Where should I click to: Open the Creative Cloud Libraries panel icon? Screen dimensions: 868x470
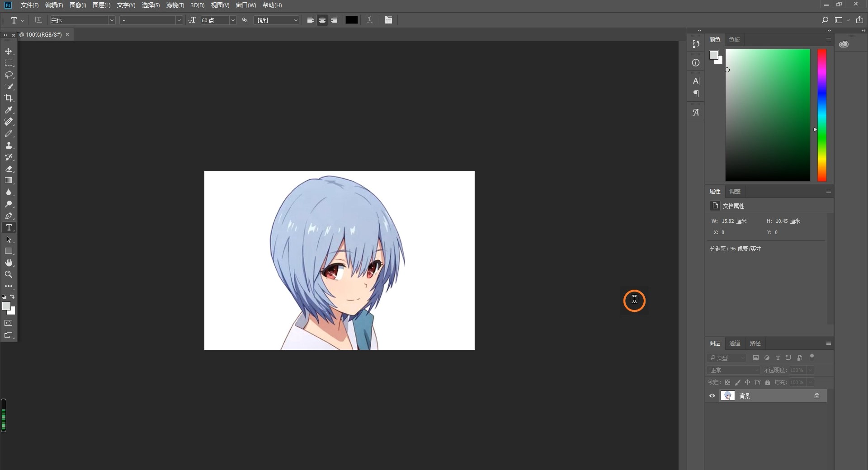(844, 44)
